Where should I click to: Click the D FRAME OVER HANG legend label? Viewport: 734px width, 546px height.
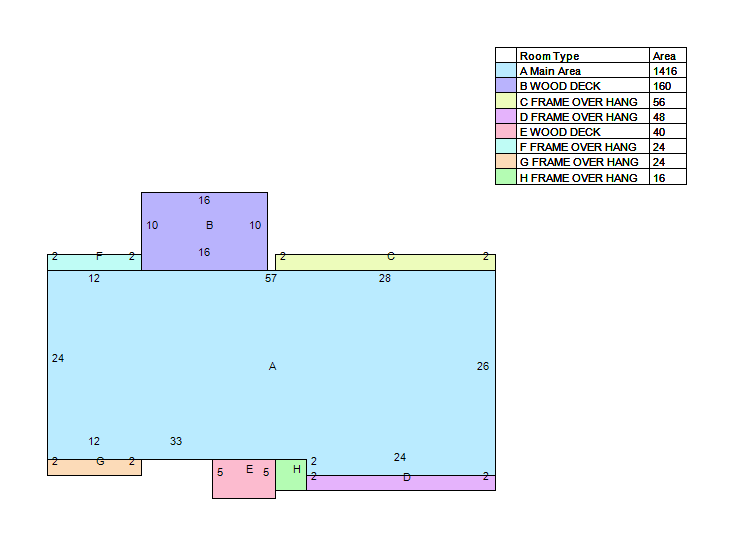point(578,117)
